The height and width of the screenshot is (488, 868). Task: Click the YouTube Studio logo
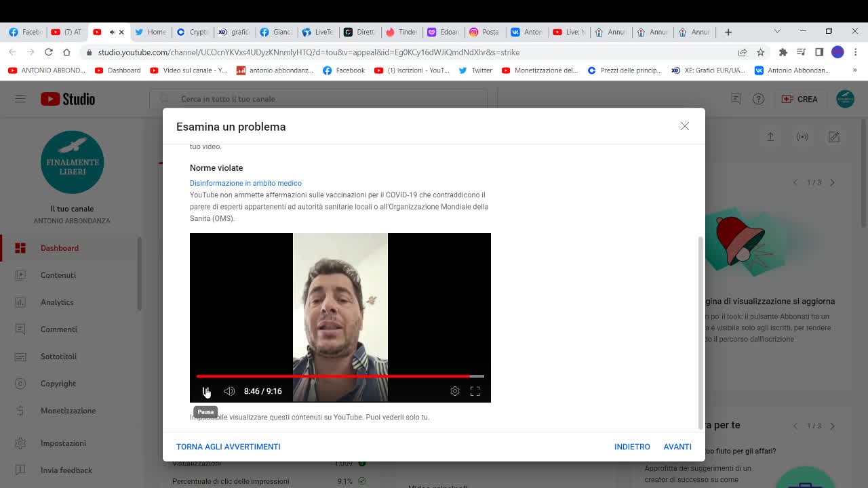68,99
